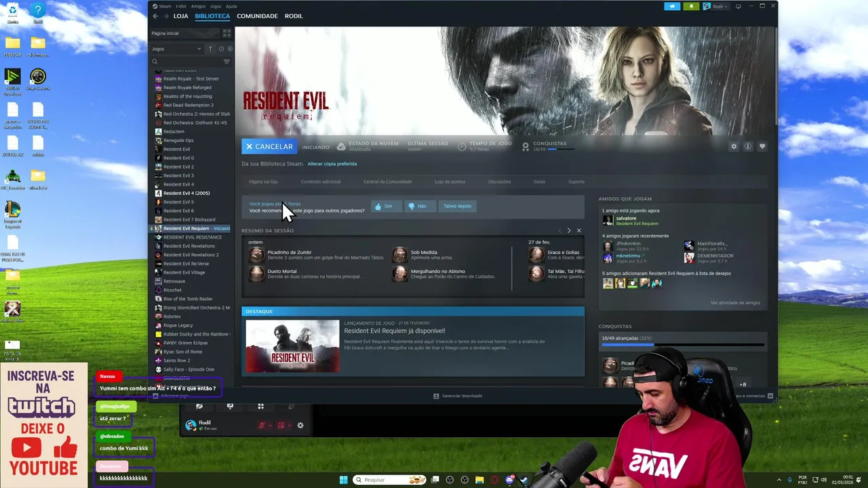Click Talvez depois button
The image size is (868, 488).
tap(457, 206)
